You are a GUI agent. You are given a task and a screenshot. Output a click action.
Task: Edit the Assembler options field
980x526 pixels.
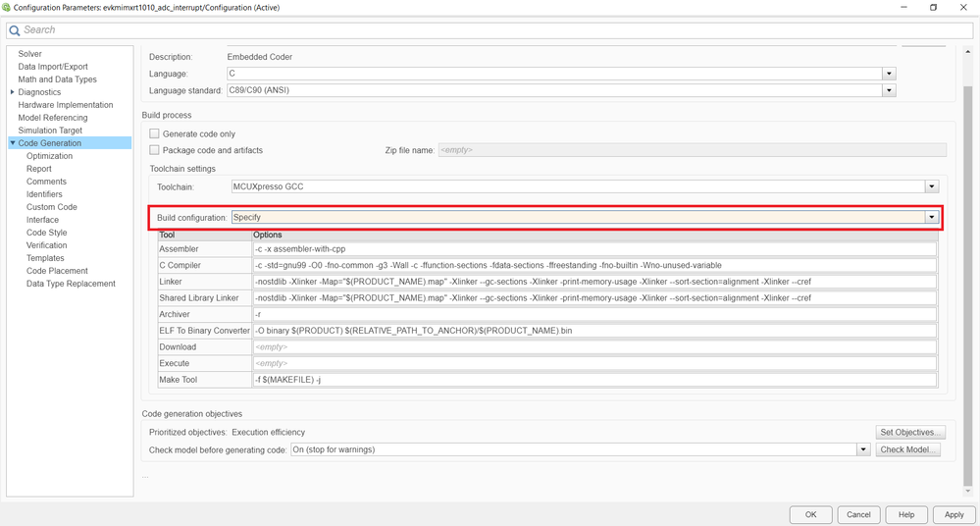point(594,249)
